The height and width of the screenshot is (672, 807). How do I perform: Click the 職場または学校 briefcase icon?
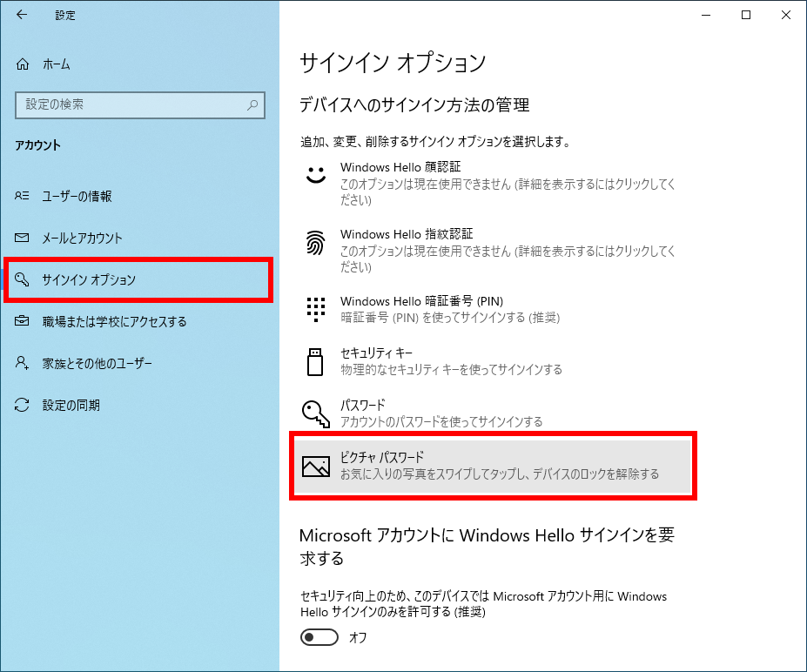point(22,321)
